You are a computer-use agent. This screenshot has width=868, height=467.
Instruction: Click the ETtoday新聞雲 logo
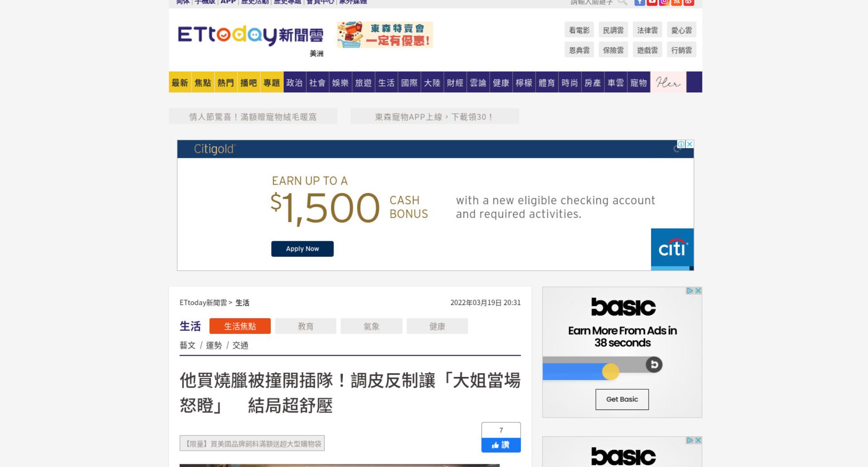(x=250, y=35)
